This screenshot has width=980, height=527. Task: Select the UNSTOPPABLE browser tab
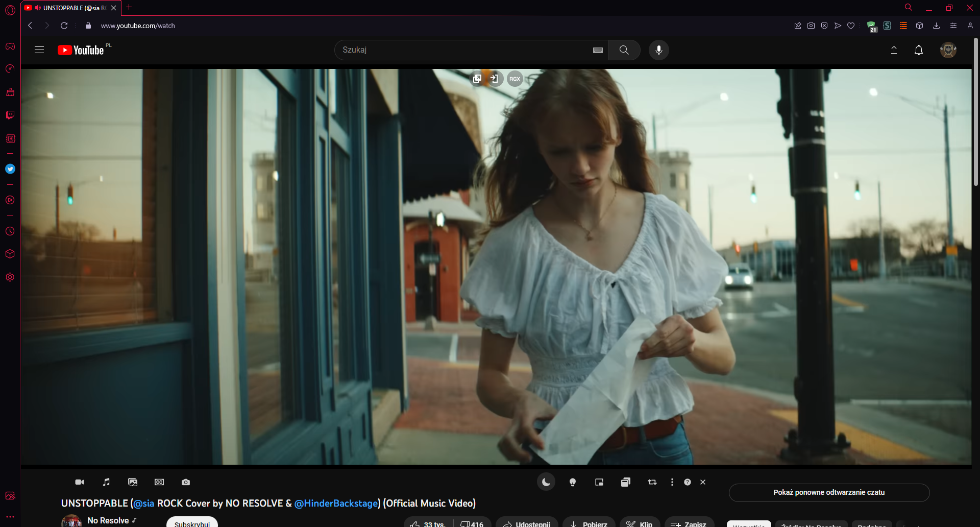[x=71, y=8]
